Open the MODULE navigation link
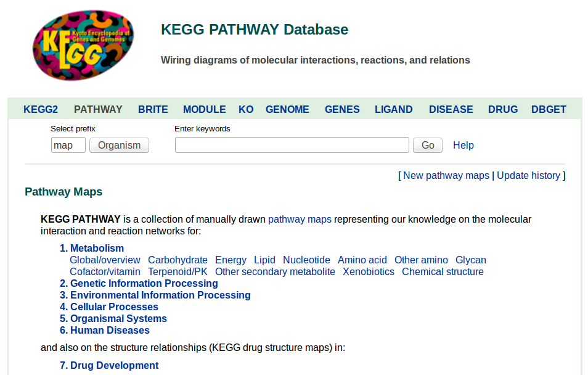This screenshot has width=588, height=375. click(x=205, y=109)
